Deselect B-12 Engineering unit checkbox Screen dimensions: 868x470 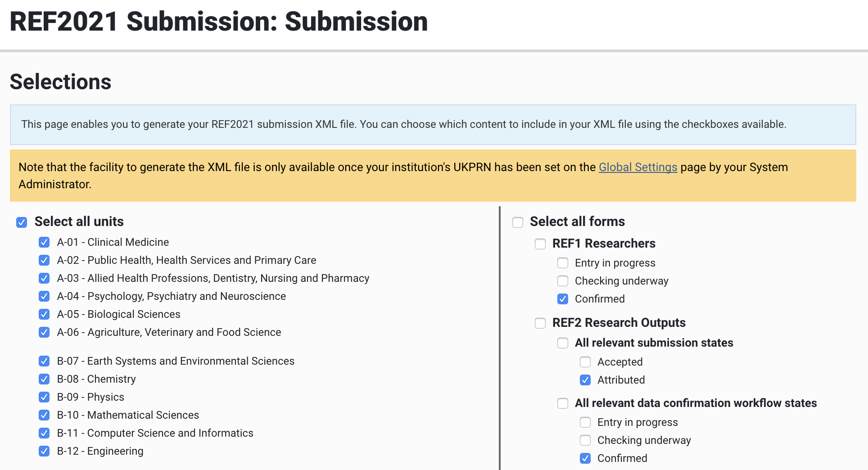[44, 451]
